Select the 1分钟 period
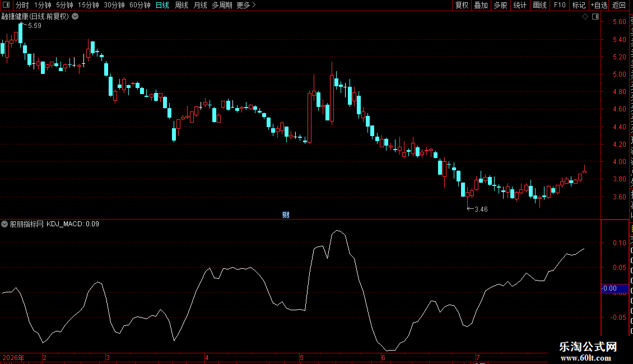This screenshot has width=633, height=364. [x=43, y=5]
